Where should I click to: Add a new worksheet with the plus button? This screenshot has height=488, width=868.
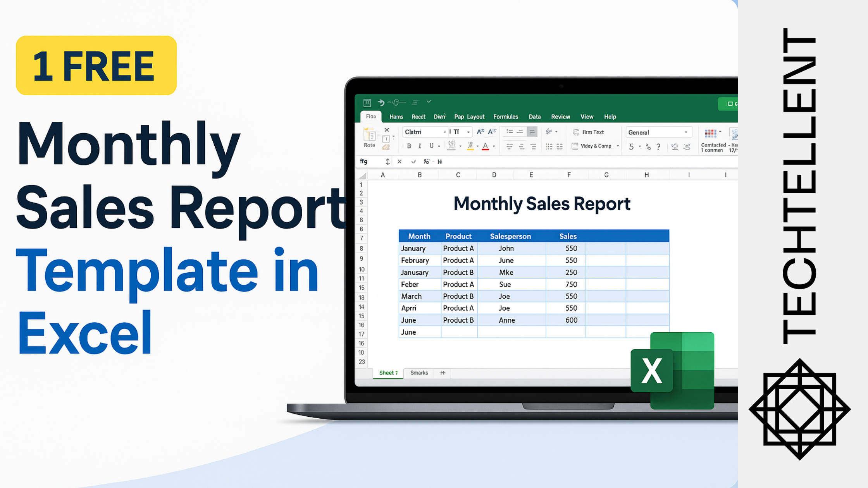(442, 373)
